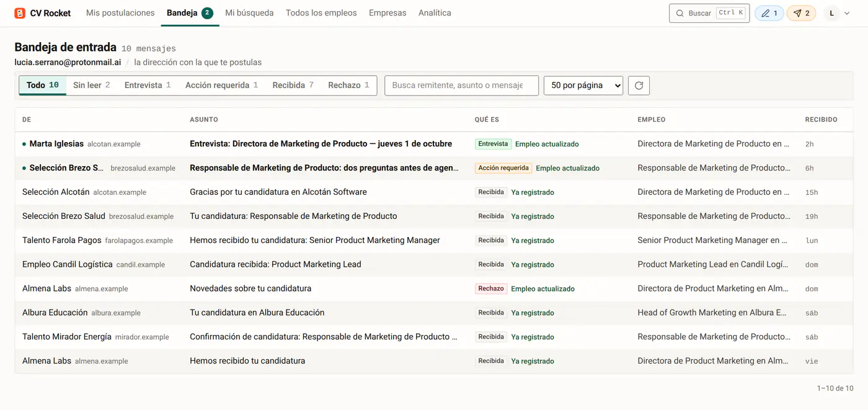Click Empleo actualizado on Brezo Salud row
868x410 pixels.
567,168
